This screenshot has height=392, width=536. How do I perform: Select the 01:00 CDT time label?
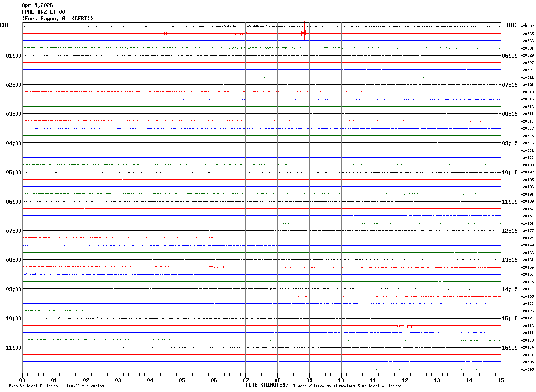coord(13,56)
